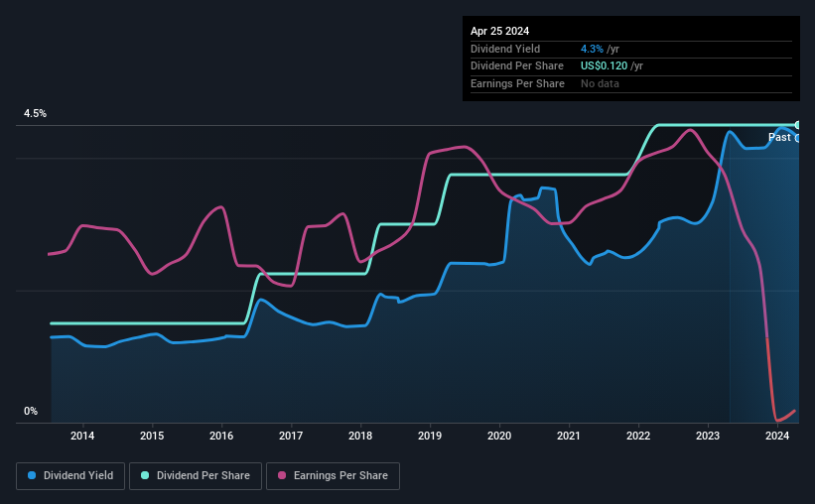Click the US$0.120 dividend per share value
The width and height of the screenshot is (815, 504).
coord(604,66)
